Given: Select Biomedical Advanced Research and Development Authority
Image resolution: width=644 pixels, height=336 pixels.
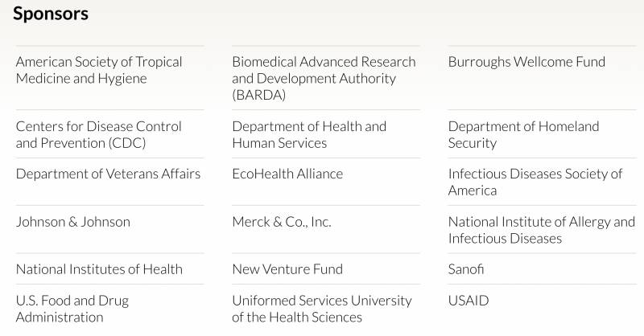Looking at the screenshot, I should pyautogui.click(x=324, y=70).
